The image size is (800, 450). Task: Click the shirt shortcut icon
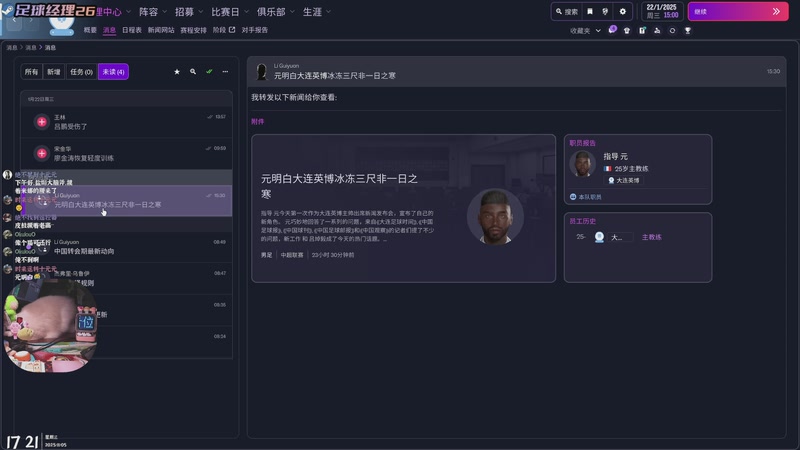click(627, 31)
